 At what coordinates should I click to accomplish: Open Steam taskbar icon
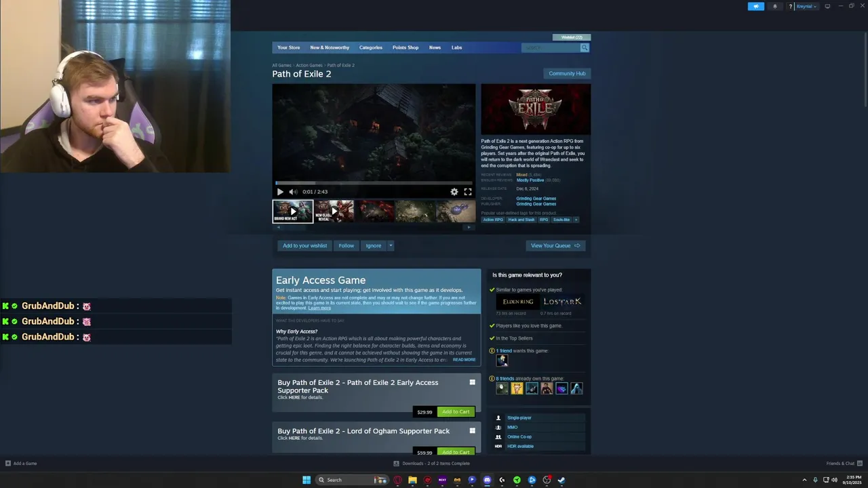click(x=561, y=480)
